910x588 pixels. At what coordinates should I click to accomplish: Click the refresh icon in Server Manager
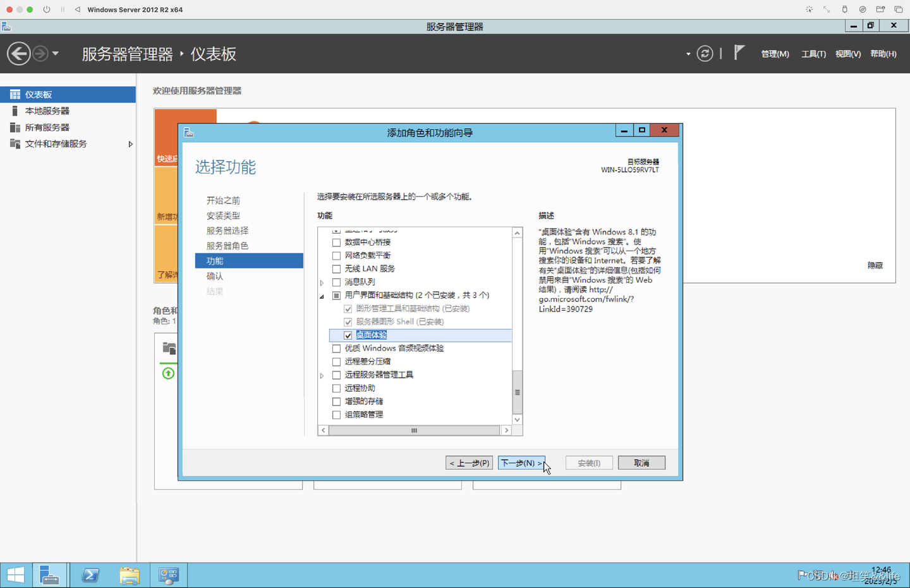point(705,54)
